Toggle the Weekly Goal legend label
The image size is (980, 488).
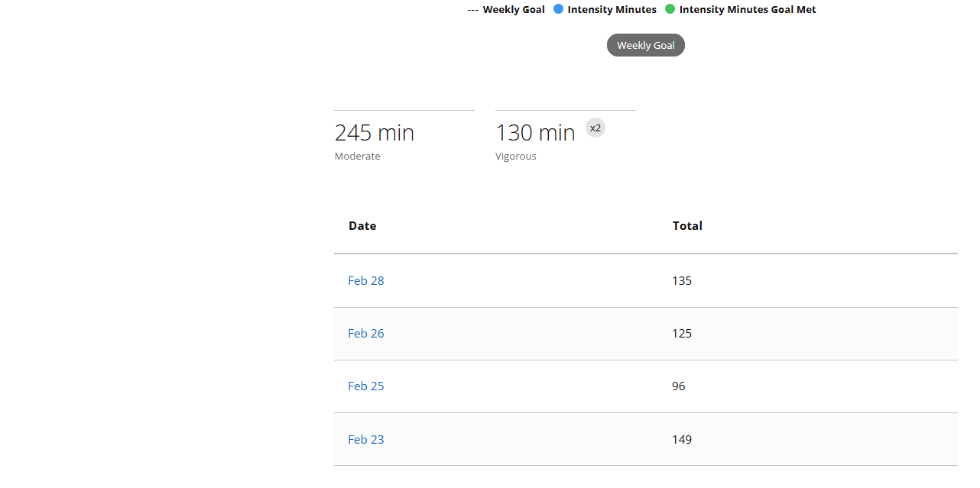513,10
